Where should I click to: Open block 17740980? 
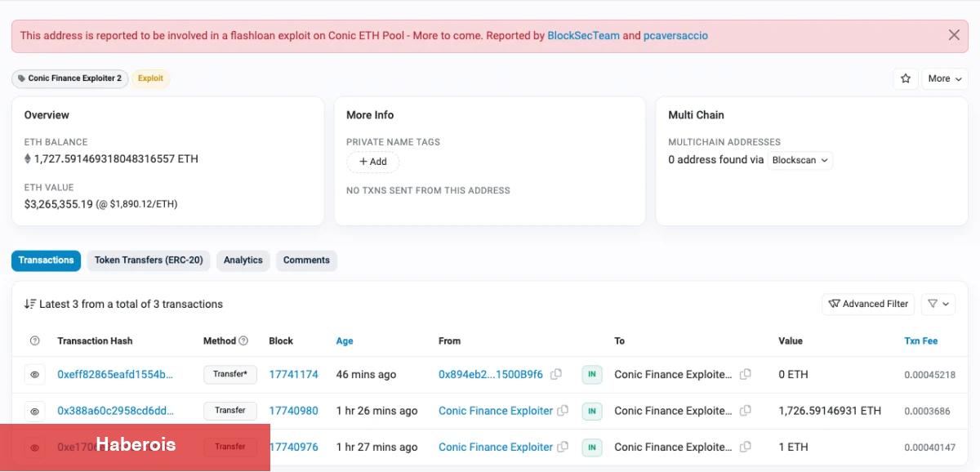coord(293,411)
